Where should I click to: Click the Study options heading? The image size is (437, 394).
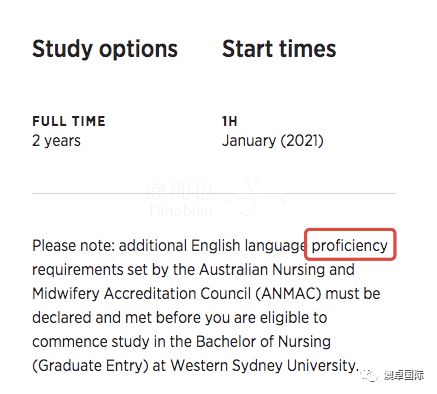[105, 49]
